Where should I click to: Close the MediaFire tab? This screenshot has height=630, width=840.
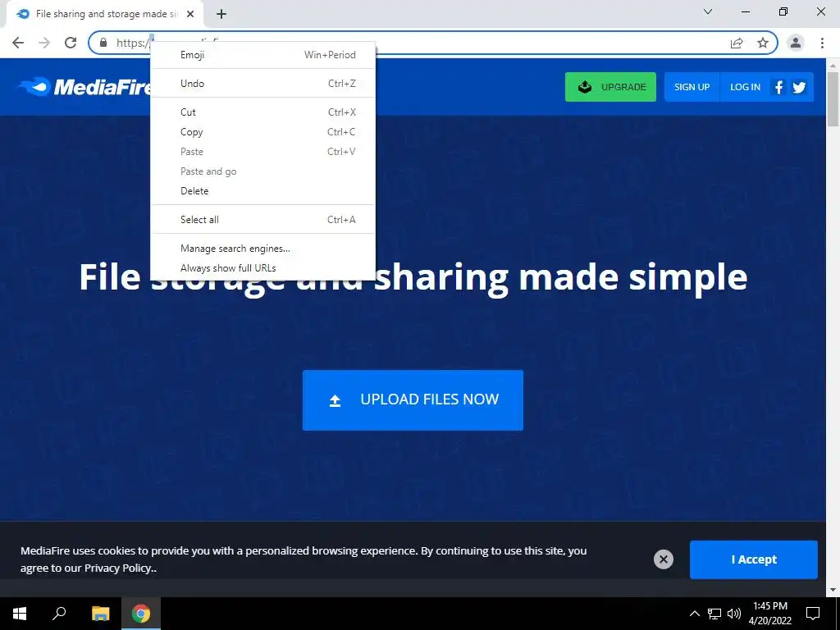190,15
